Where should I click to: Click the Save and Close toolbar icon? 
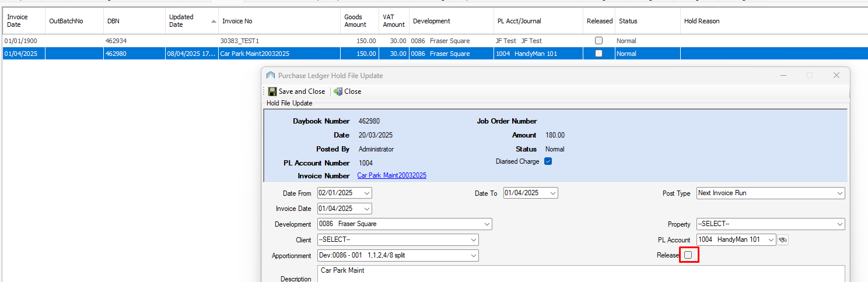click(272, 91)
